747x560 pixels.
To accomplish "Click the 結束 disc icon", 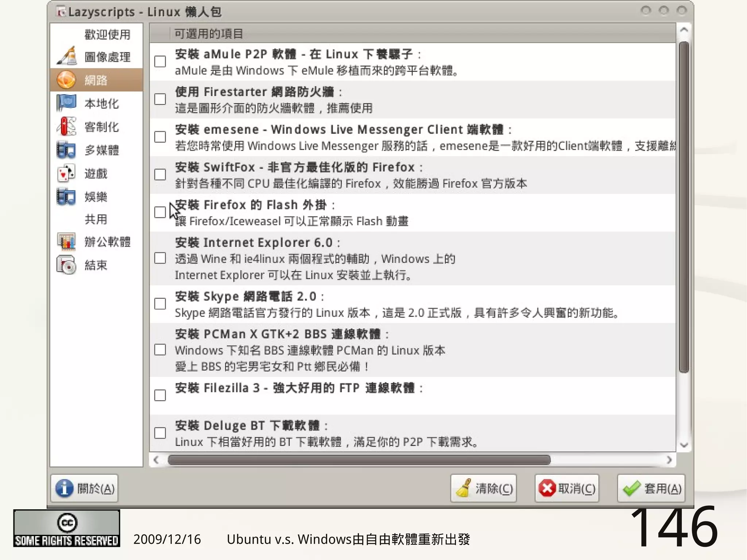I will click(66, 265).
